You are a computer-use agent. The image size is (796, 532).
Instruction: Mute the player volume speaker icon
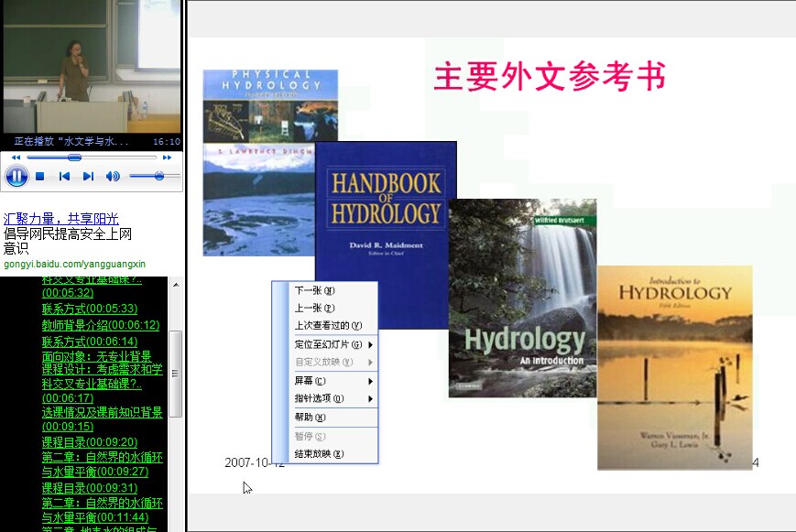pyautogui.click(x=113, y=176)
